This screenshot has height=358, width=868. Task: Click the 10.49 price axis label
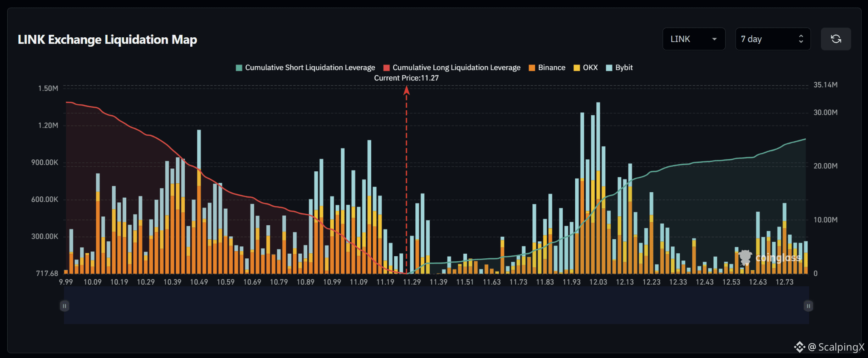[x=199, y=282]
